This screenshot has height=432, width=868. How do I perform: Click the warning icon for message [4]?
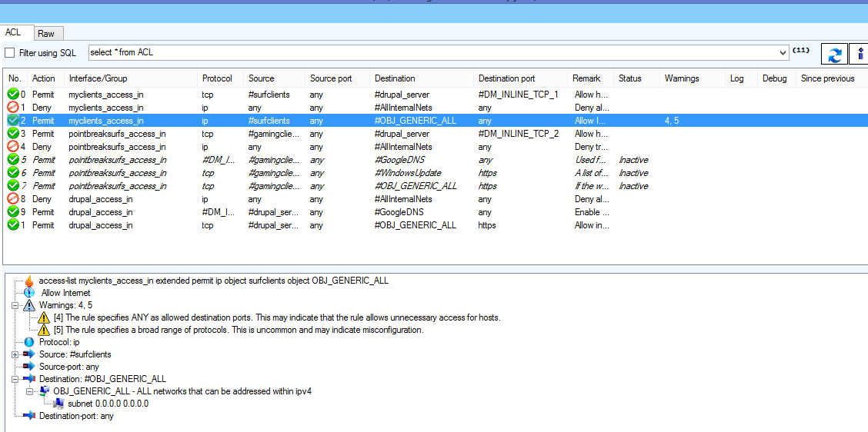(44, 317)
